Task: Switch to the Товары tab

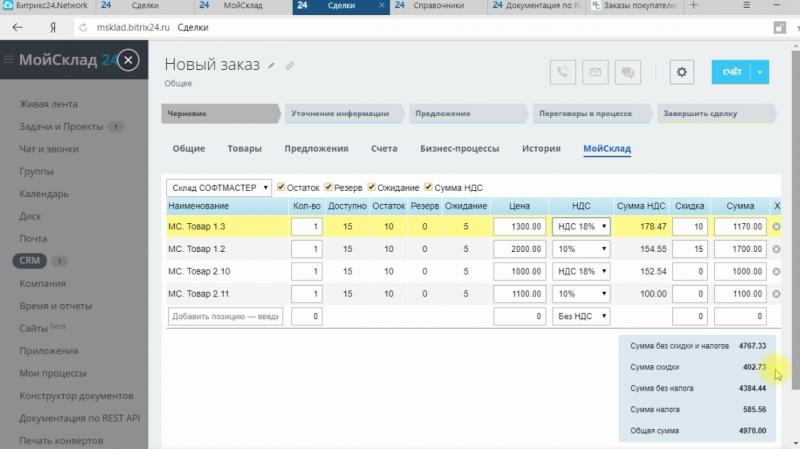Action: coord(244,149)
